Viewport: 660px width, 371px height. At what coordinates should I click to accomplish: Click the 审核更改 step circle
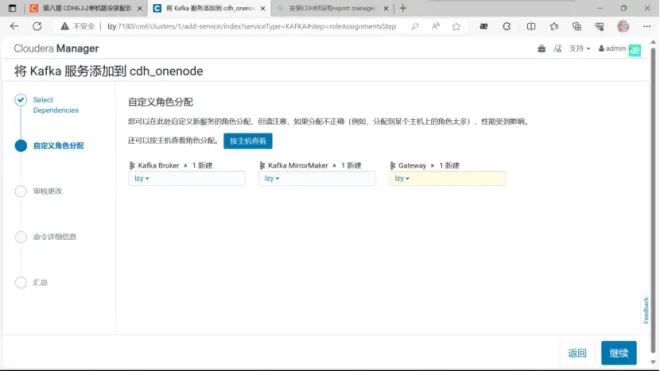[x=21, y=191]
